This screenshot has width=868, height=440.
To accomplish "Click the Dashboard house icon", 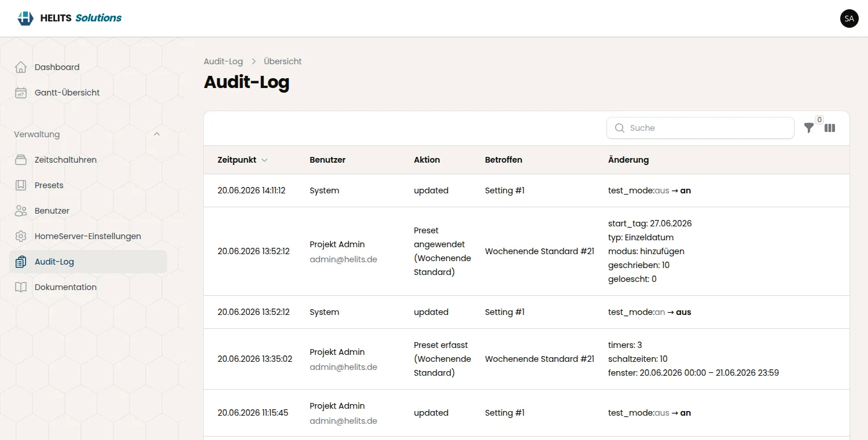I will pos(21,67).
